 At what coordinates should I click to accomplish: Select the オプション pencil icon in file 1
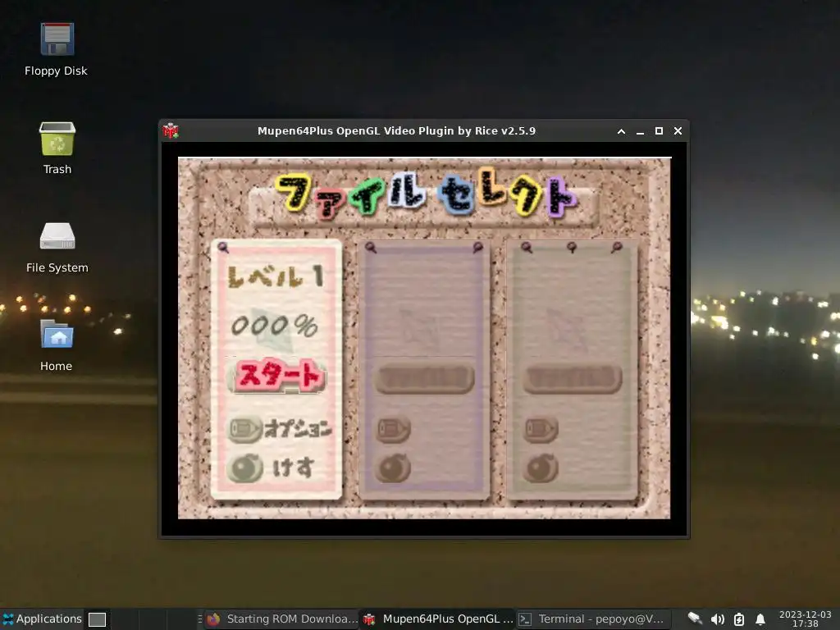click(x=245, y=429)
